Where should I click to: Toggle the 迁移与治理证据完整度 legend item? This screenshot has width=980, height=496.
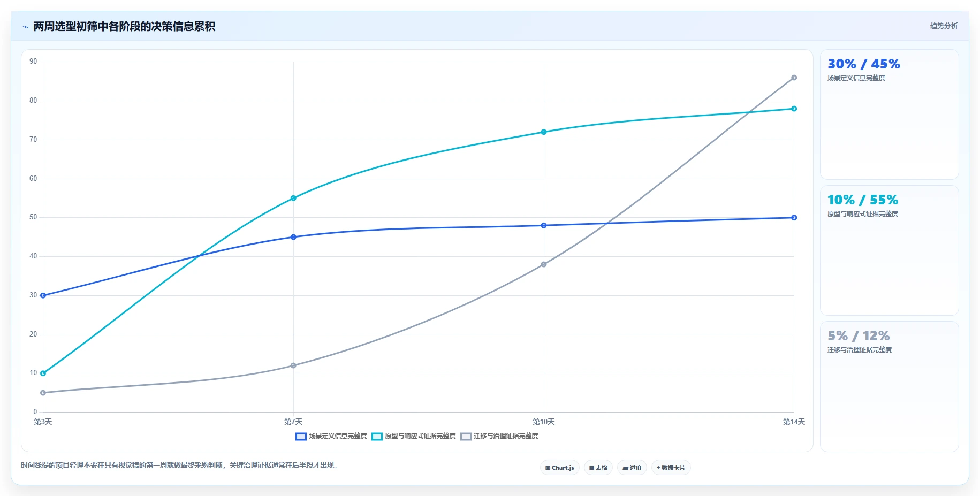click(499, 436)
